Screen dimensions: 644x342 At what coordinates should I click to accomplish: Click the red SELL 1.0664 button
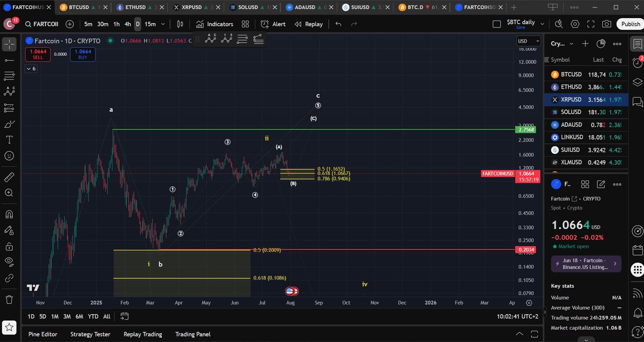click(x=38, y=54)
